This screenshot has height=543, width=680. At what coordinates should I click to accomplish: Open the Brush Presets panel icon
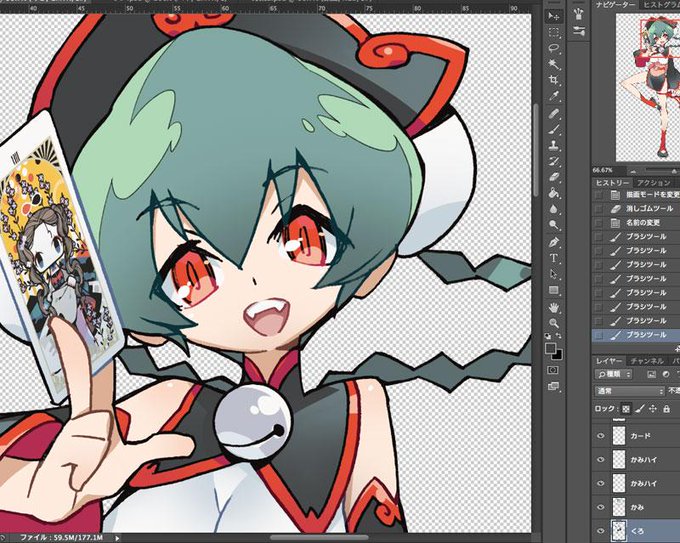click(579, 14)
